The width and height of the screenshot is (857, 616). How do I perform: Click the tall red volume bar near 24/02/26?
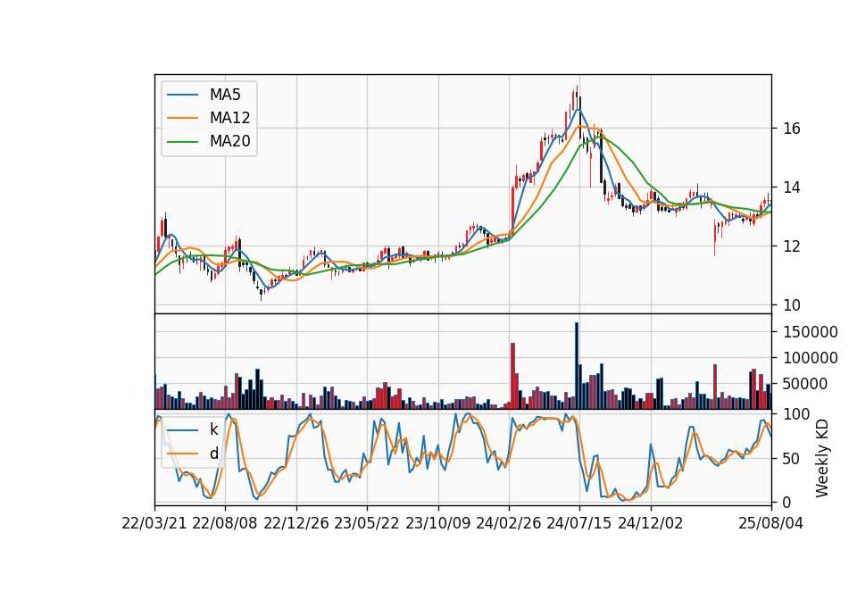click(x=512, y=376)
